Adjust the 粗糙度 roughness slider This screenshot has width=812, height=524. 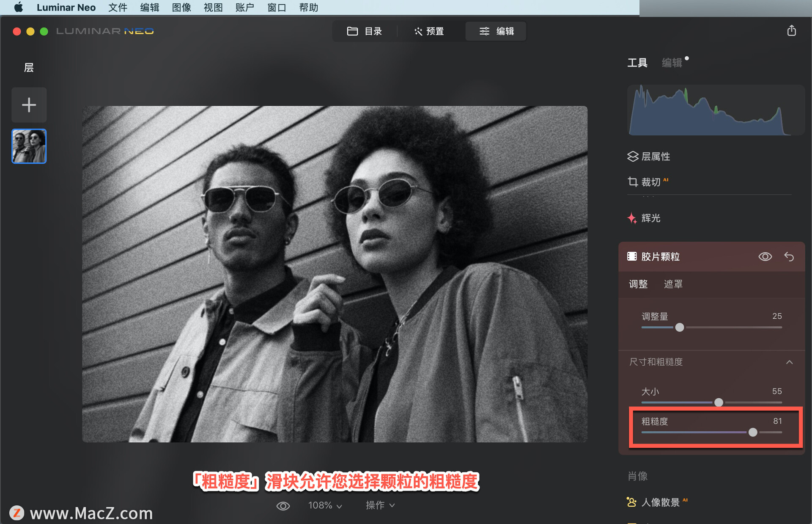point(753,432)
